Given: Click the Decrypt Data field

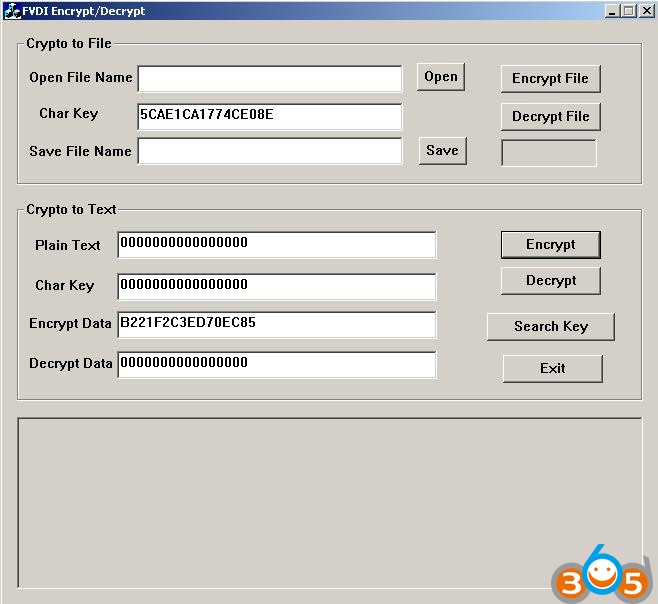Looking at the screenshot, I should tap(277, 364).
